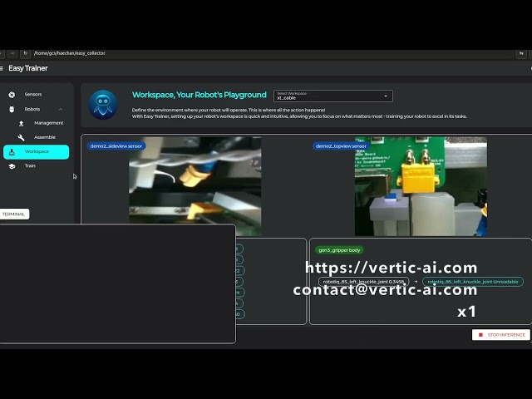Click the Management upload icon

coord(21,124)
